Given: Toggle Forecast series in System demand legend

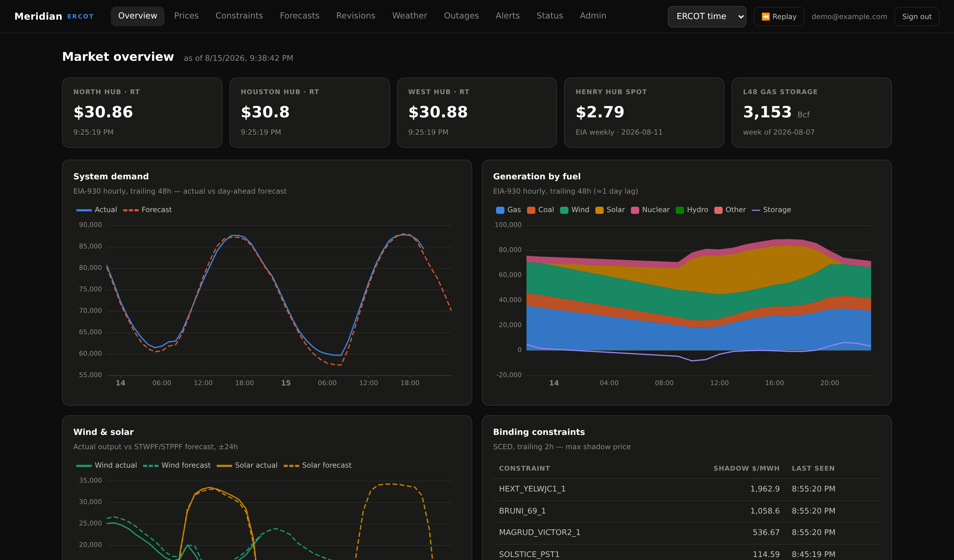Looking at the screenshot, I should (x=147, y=210).
